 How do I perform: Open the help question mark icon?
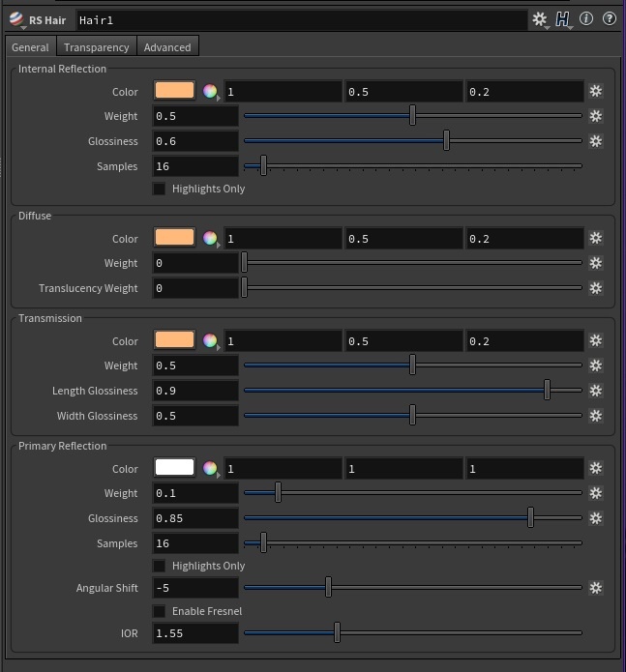(610, 19)
